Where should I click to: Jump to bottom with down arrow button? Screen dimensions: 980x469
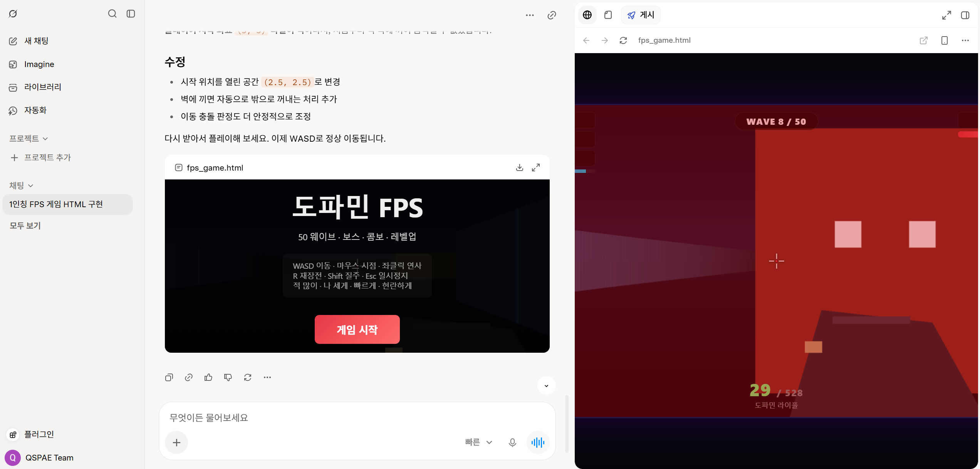546,385
